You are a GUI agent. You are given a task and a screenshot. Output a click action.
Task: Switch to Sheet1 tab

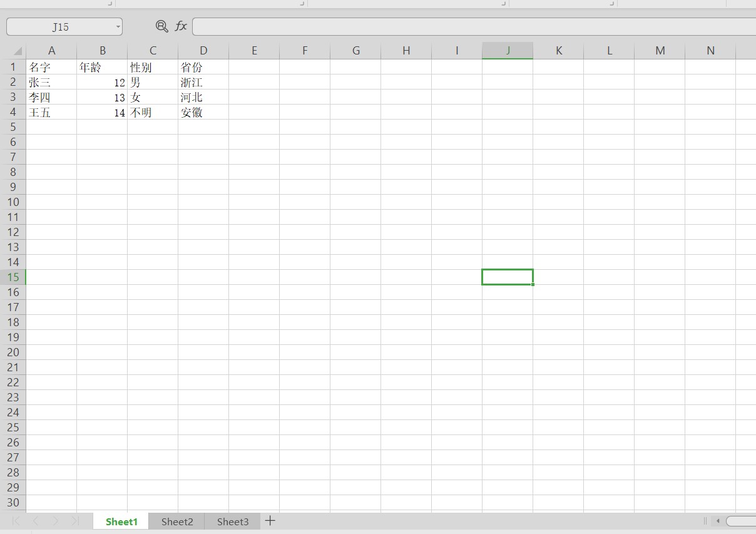121,521
